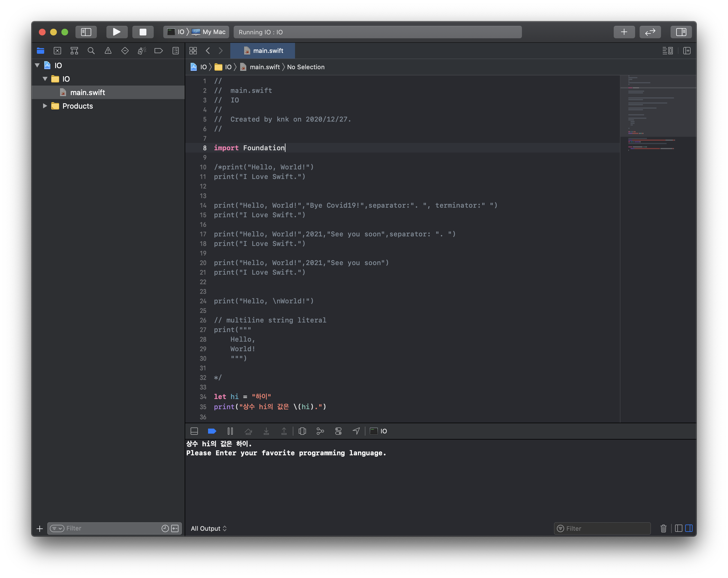The width and height of the screenshot is (728, 578).
Task: Go back with the left chevron
Action: pyautogui.click(x=208, y=51)
